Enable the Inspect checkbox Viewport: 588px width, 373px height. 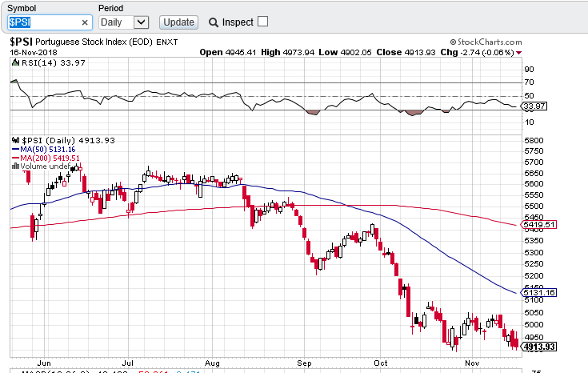tap(263, 22)
